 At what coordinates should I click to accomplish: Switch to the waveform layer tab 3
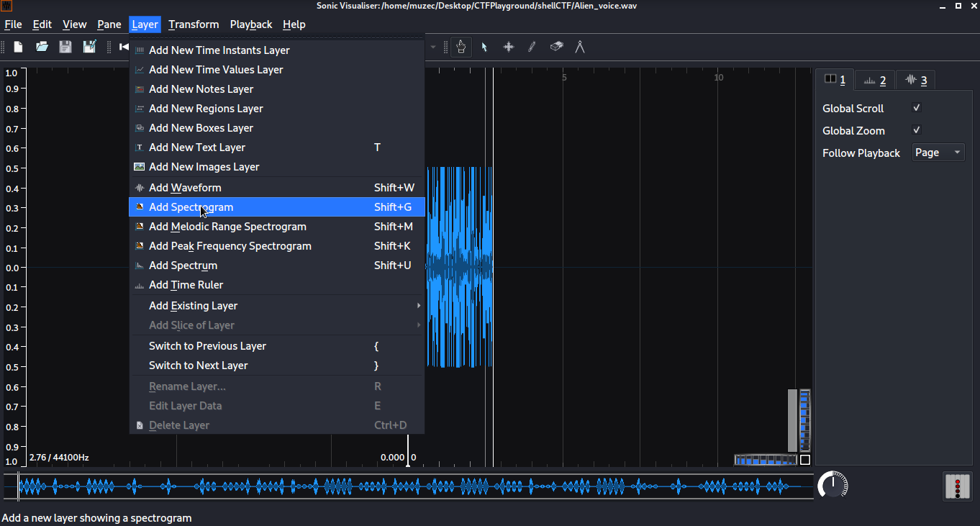coord(916,80)
